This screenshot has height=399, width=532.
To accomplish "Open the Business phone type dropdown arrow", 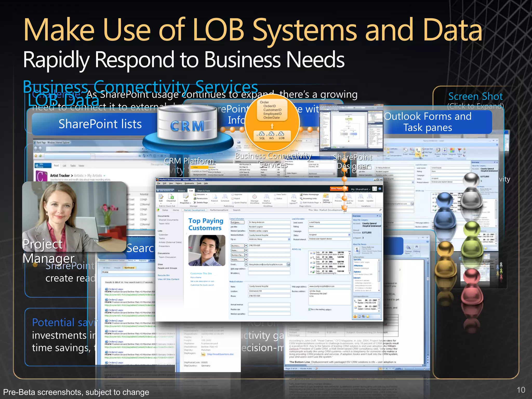I will [x=246, y=245].
